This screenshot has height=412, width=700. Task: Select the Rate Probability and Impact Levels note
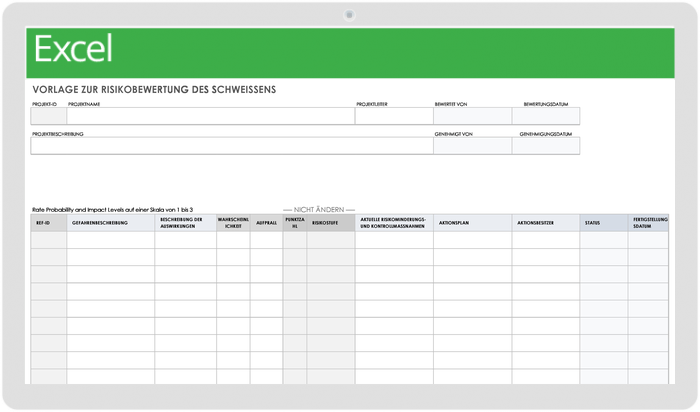pyautogui.click(x=112, y=209)
